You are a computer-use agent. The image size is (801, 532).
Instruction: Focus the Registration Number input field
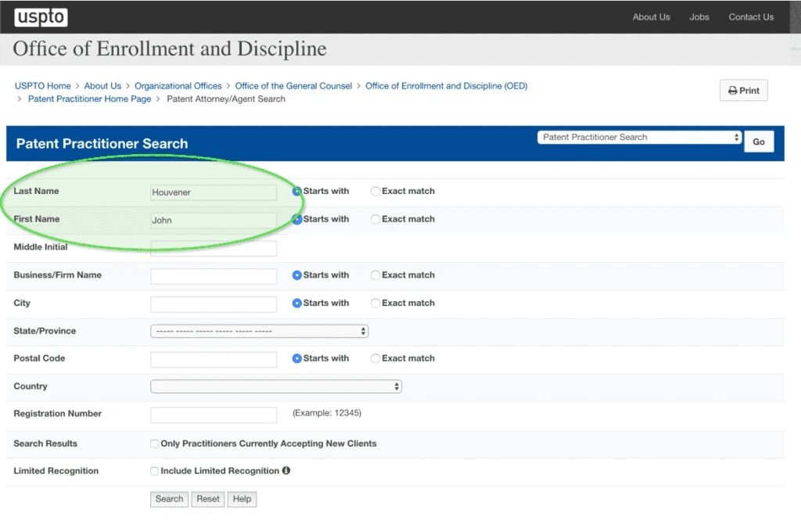point(214,415)
